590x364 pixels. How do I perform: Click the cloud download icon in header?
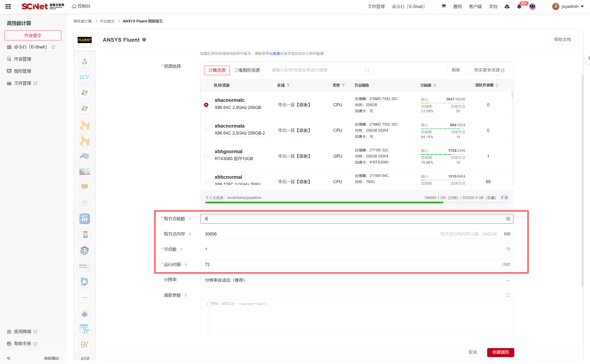pyautogui.click(x=507, y=7)
